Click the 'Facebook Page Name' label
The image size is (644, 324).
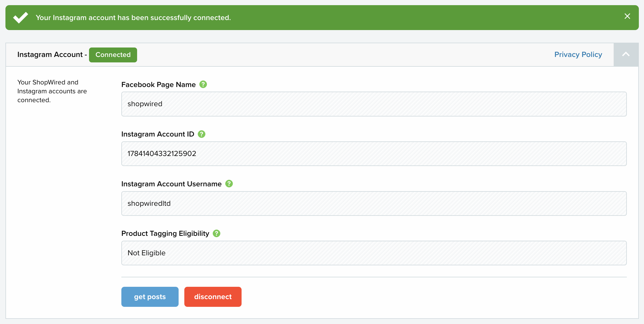coord(159,84)
